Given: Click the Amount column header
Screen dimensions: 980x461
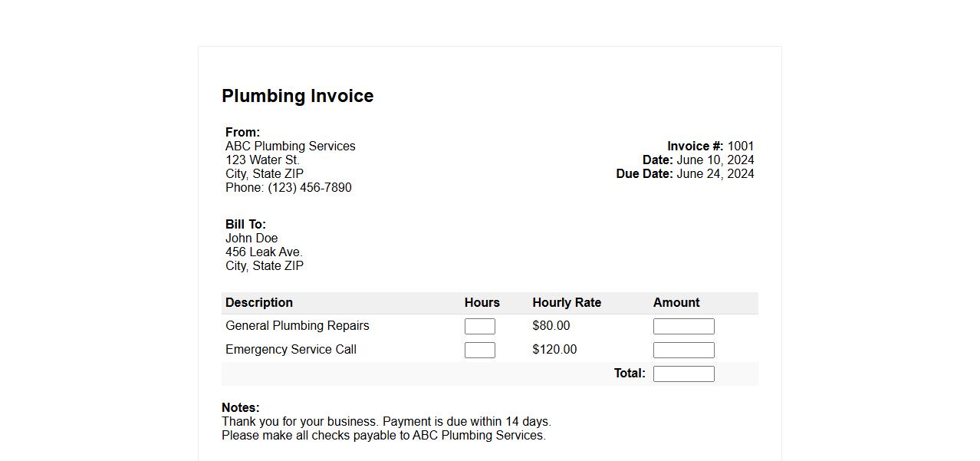Looking at the screenshot, I should (676, 303).
